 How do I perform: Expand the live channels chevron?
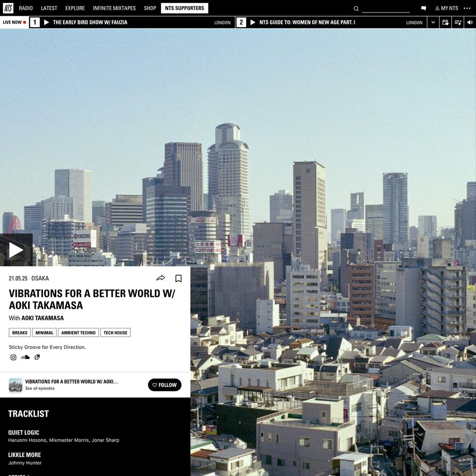433,22
